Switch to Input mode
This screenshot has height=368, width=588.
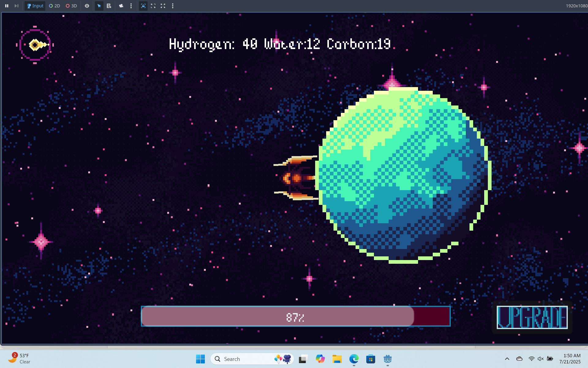(35, 6)
